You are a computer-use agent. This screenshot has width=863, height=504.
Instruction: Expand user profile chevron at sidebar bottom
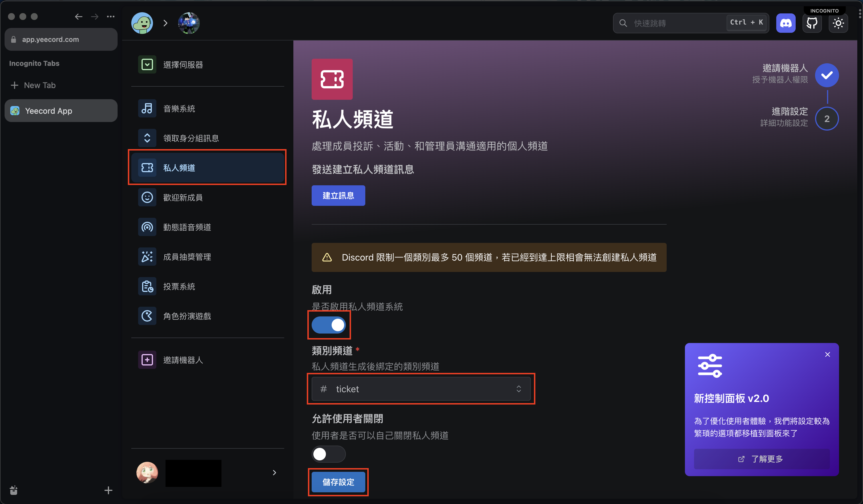[274, 473]
